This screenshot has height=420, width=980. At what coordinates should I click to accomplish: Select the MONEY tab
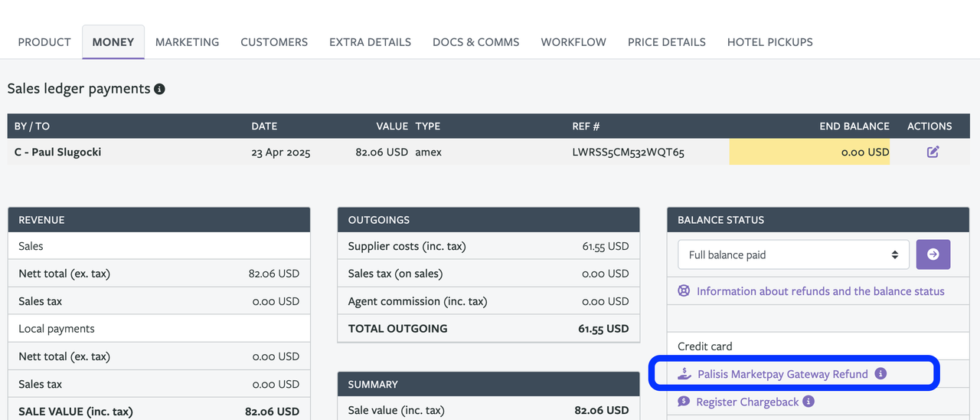pos(113,42)
